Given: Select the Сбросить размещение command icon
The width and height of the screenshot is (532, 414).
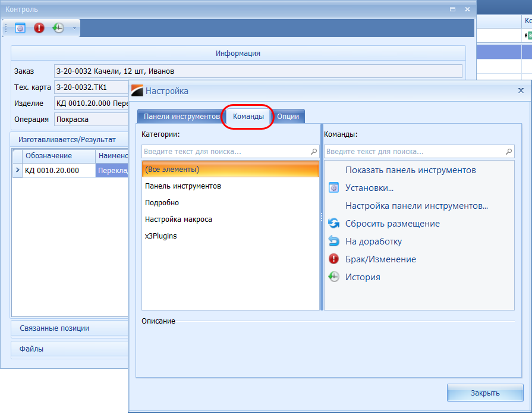Looking at the screenshot, I should (333, 224).
